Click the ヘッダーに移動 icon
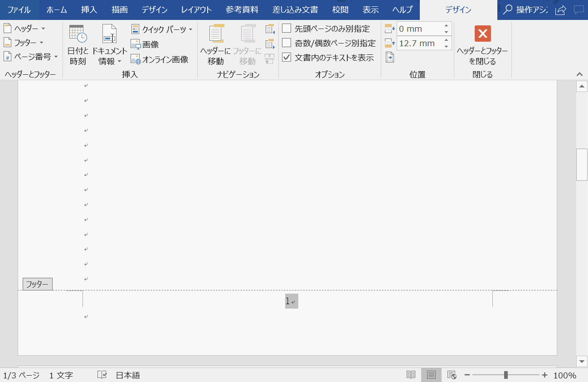Screen dimensions: 588x382 coord(216,44)
